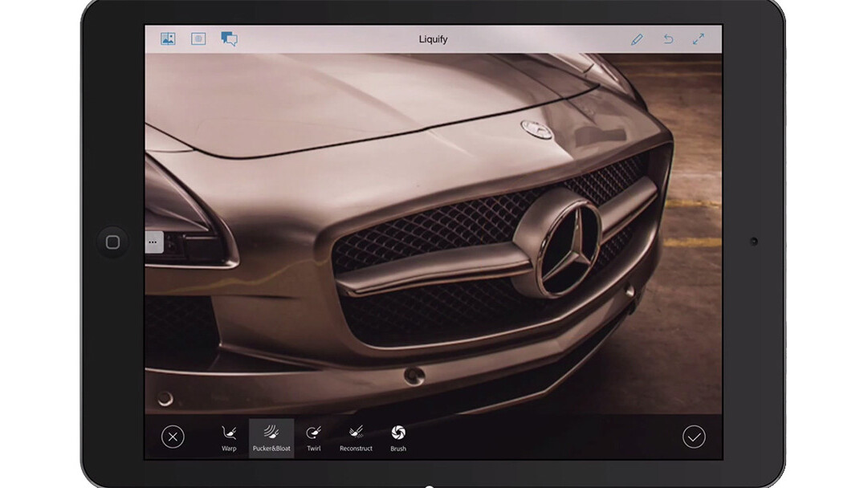The width and height of the screenshot is (868, 488).
Task: Open the Brush settings in the bottom toolbar
Action: [398, 437]
